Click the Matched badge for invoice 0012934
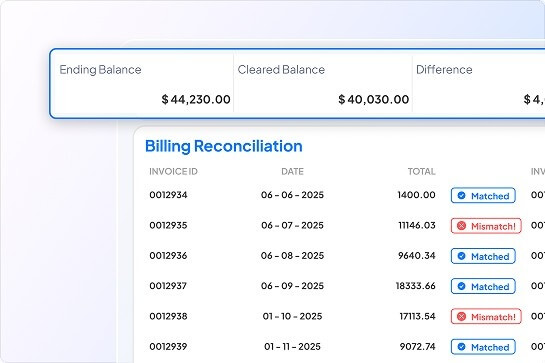This screenshot has width=545, height=363. [483, 195]
